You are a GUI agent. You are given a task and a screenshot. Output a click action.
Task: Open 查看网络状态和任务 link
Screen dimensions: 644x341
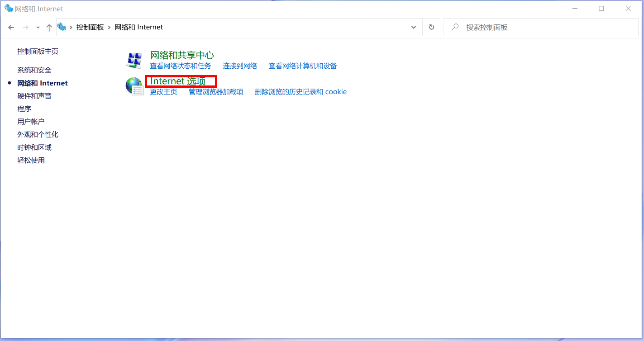point(180,66)
